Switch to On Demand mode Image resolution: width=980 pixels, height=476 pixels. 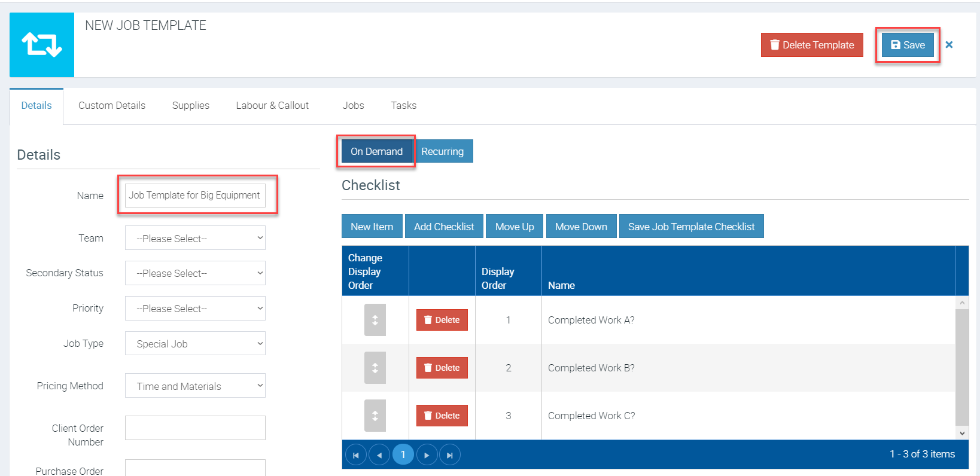[x=376, y=151]
